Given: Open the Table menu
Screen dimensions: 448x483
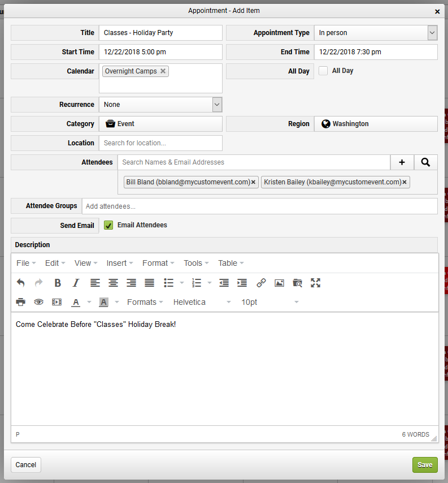Looking at the screenshot, I should [231, 263].
